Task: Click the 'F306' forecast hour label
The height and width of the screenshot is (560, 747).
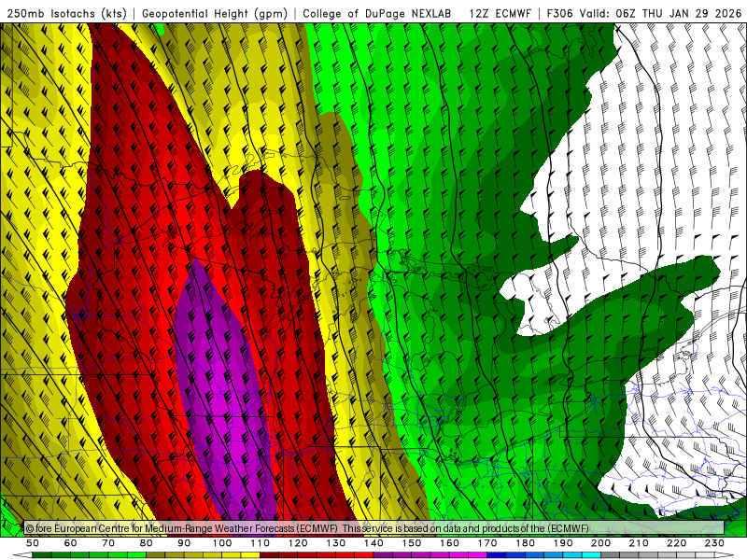Action: coord(559,13)
